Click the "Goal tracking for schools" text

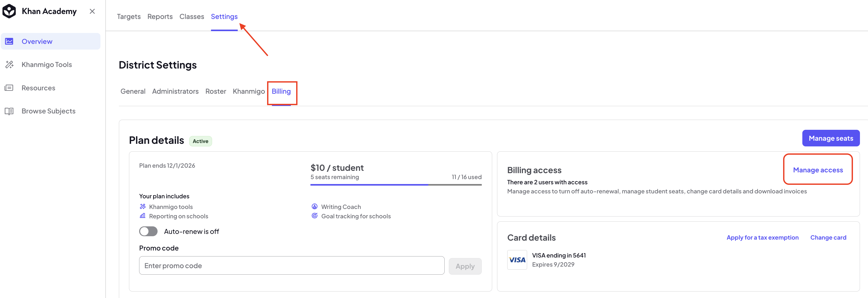tap(356, 216)
